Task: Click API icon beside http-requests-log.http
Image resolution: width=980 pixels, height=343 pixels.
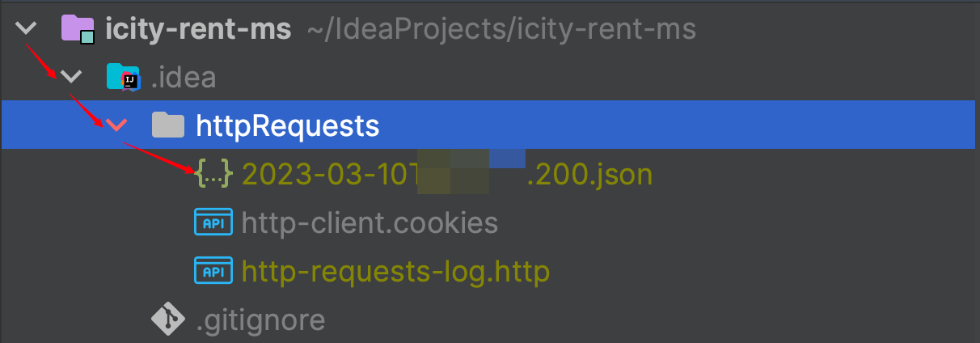Action: (x=213, y=270)
